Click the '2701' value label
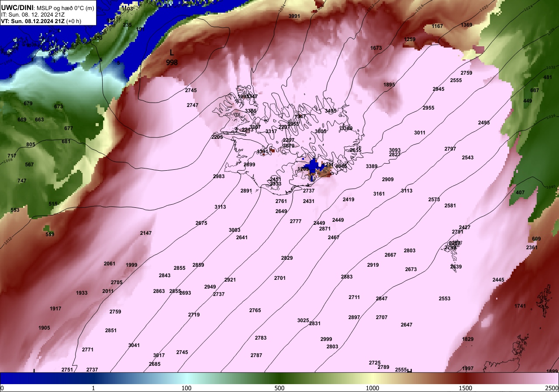 pos(280,278)
